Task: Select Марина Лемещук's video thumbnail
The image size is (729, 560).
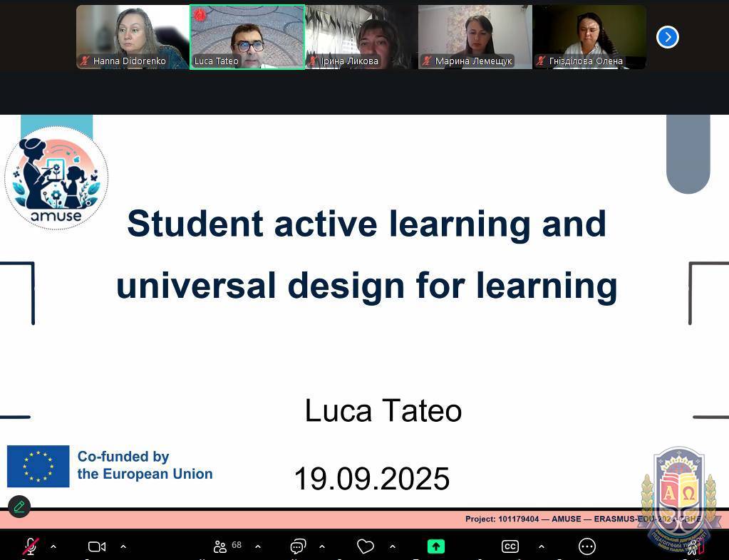Action: coord(475,37)
